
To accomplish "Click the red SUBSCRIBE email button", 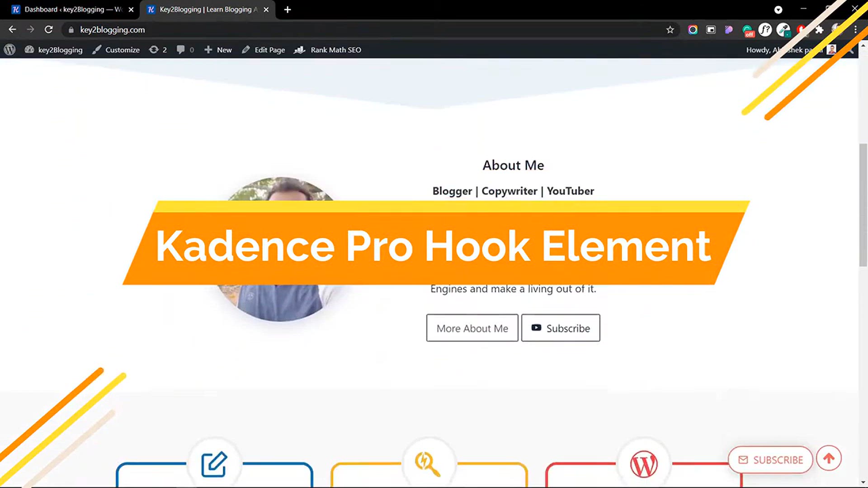I will coord(770,460).
